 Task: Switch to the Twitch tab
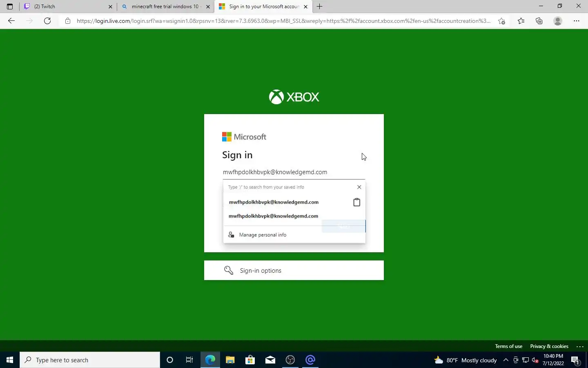coord(68,7)
